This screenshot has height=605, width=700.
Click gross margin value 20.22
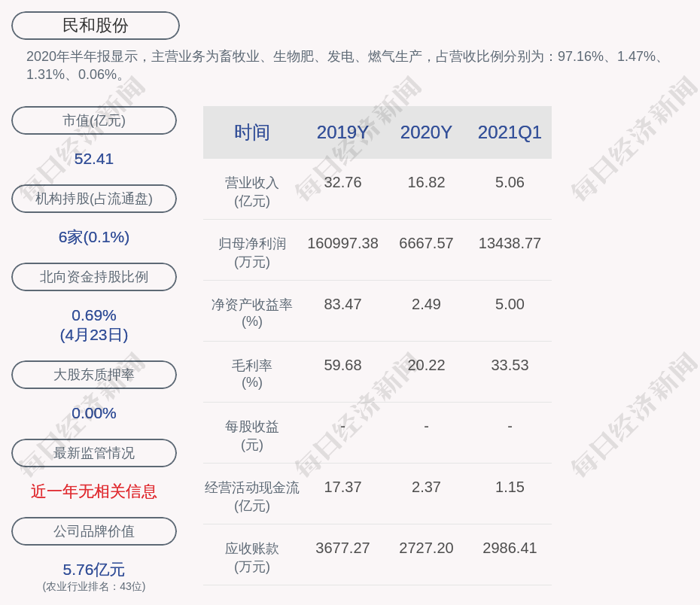(x=426, y=366)
